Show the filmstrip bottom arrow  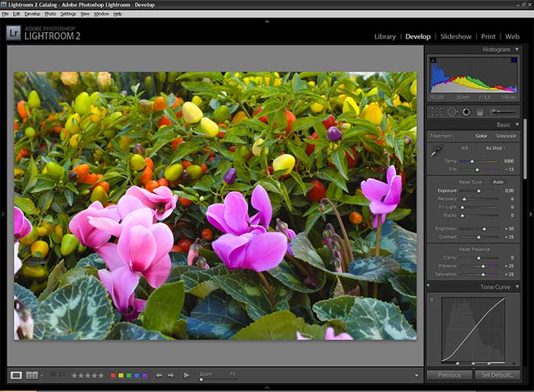point(267,387)
